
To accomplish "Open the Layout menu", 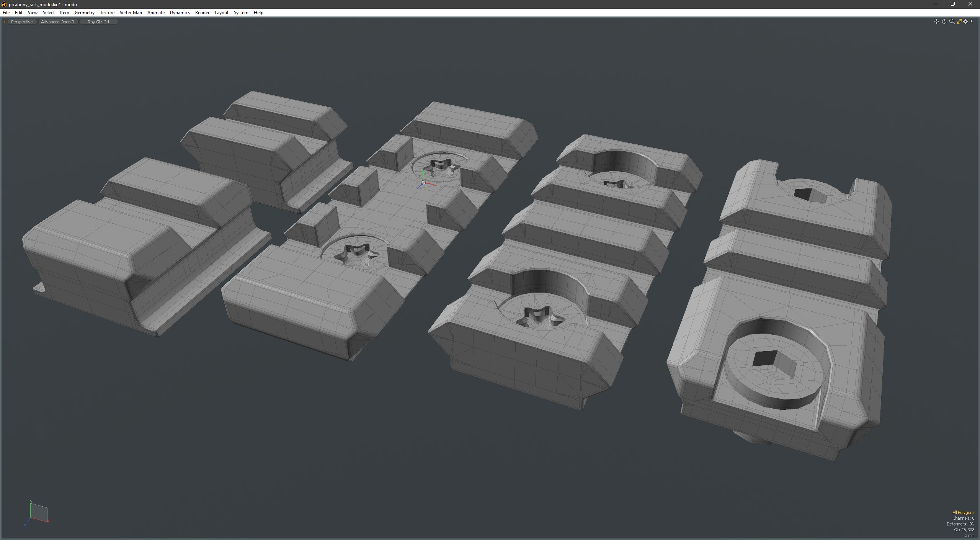I will click(x=221, y=13).
